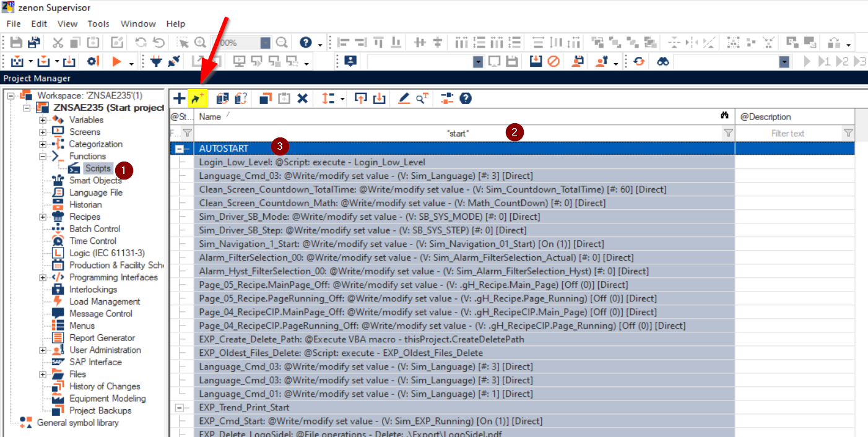Click the Description column filter text field
868x437 pixels.
point(788,133)
